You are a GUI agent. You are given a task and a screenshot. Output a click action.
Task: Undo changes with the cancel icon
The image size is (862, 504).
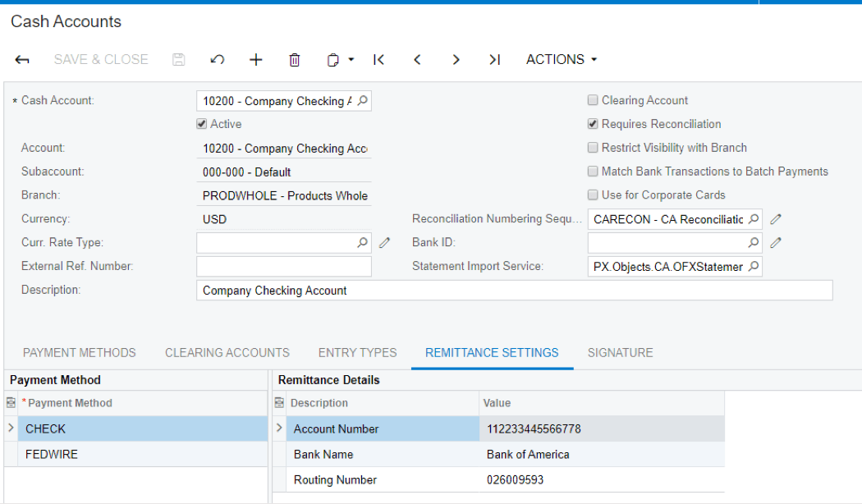pos(218,59)
